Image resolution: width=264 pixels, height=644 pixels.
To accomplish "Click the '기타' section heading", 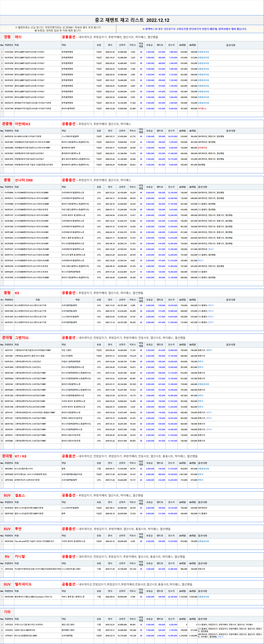I will (x=7, y=612).
